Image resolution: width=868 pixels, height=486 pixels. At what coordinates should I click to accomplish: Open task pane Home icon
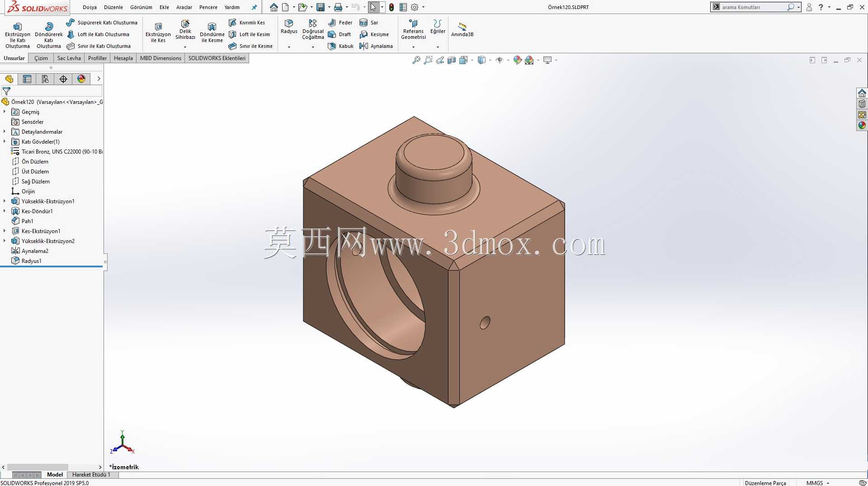click(862, 93)
